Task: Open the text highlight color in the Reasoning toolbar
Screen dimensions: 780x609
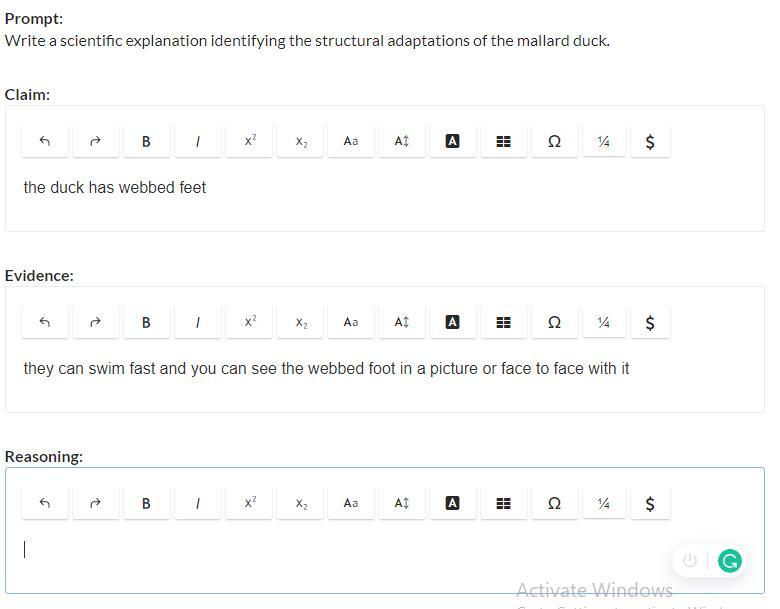Action: coord(452,503)
